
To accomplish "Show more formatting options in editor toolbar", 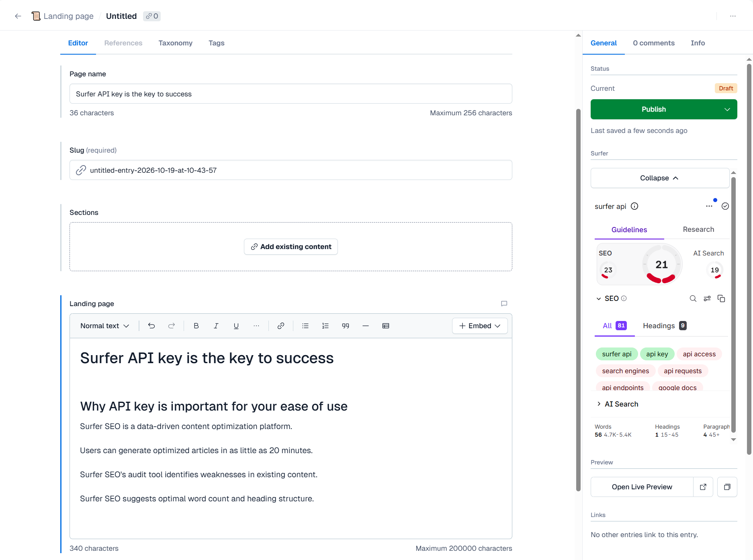I will click(256, 326).
